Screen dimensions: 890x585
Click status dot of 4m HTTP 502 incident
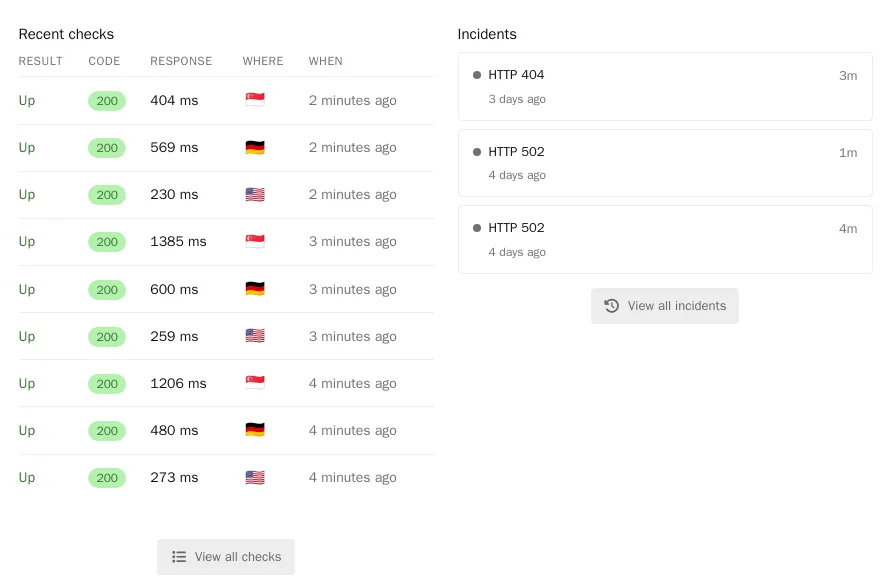click(x=477, y=228)
